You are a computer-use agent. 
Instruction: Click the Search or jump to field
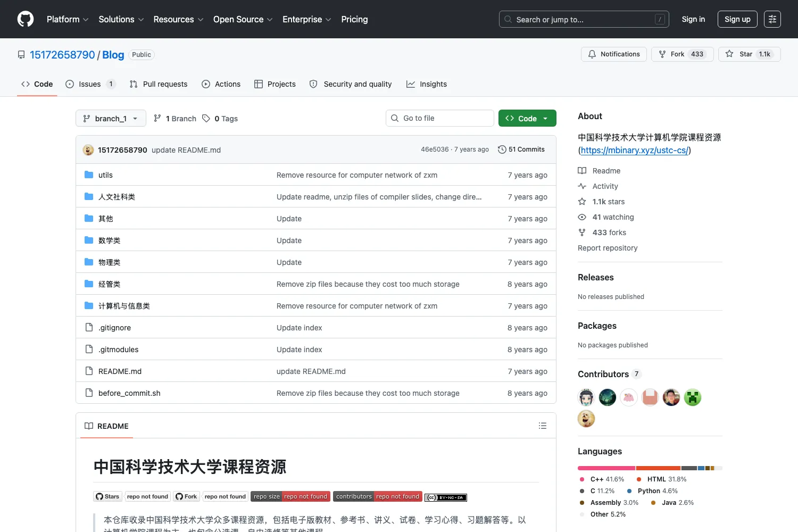click(584, 19)
